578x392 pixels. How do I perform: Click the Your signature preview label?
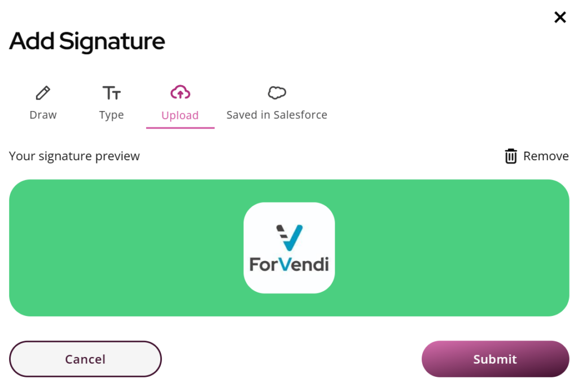[x=75, y=156]
